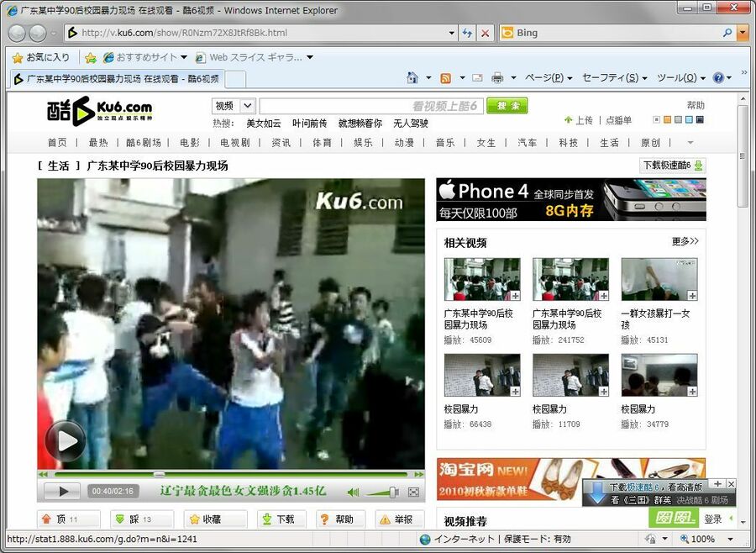This screenshot has height=553, width=756.
Task: Toggle fullscreen on the video player
Action: point(413,492)
